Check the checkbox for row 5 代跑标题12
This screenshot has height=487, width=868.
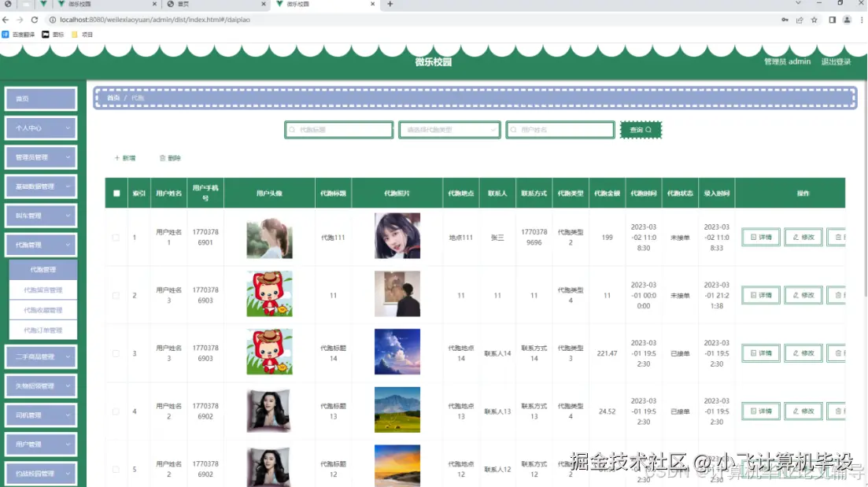click(116, 469)
